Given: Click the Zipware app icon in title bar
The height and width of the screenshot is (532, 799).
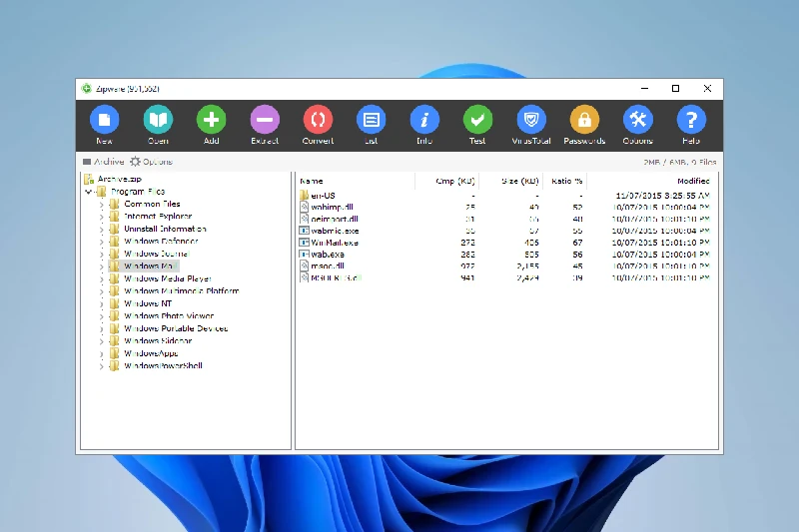Looking at the screenshot, I should click(87, 89).
